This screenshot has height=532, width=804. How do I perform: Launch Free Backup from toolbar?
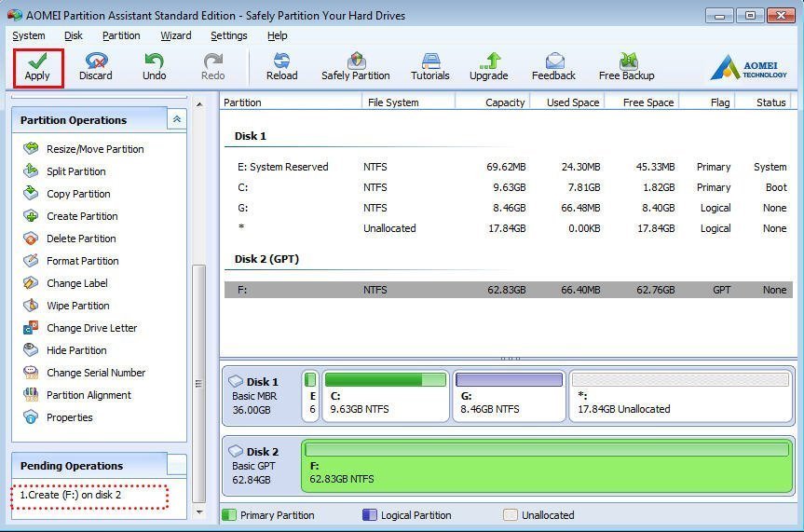tap(627, 67)
